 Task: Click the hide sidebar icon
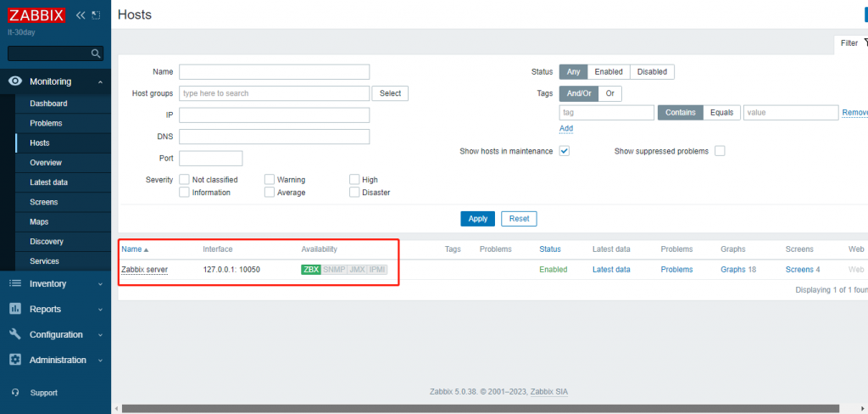click(96, 15)
